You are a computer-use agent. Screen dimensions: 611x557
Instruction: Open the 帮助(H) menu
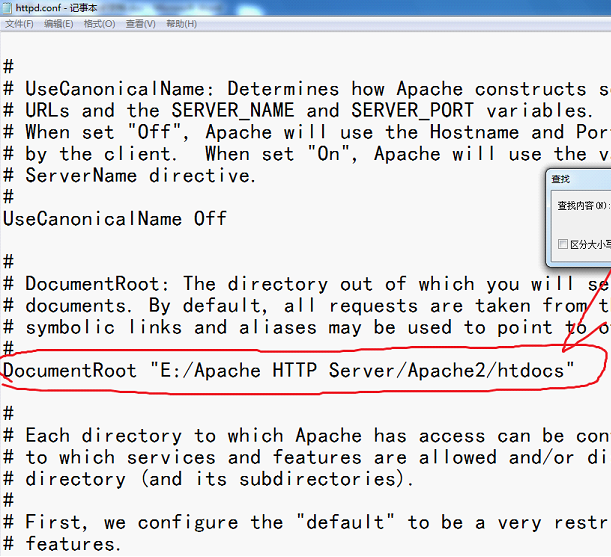pyautogui.click(x=182, y=24)
